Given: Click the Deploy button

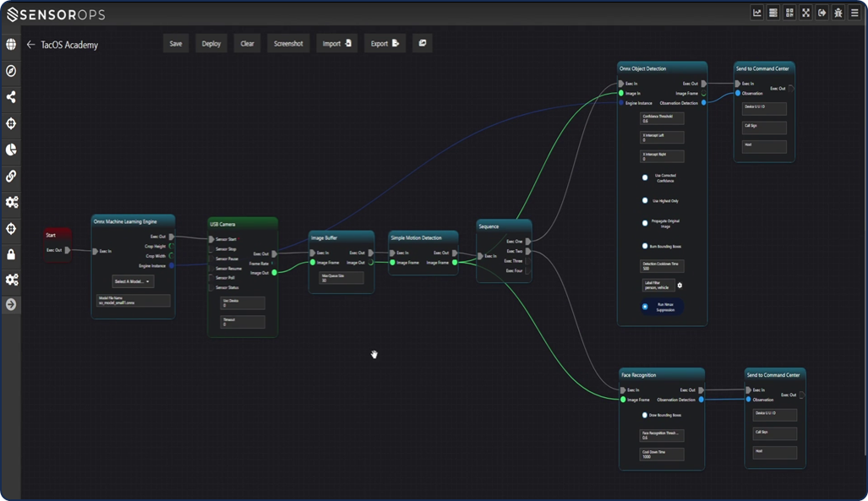Looking at the screenshot, I should pyautogui.click(x=211, y=44).
